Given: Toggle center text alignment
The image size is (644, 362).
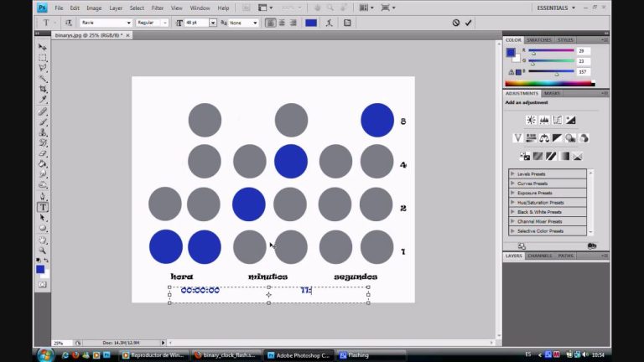Looking at the screenshot, I should [x=282, y=23].
